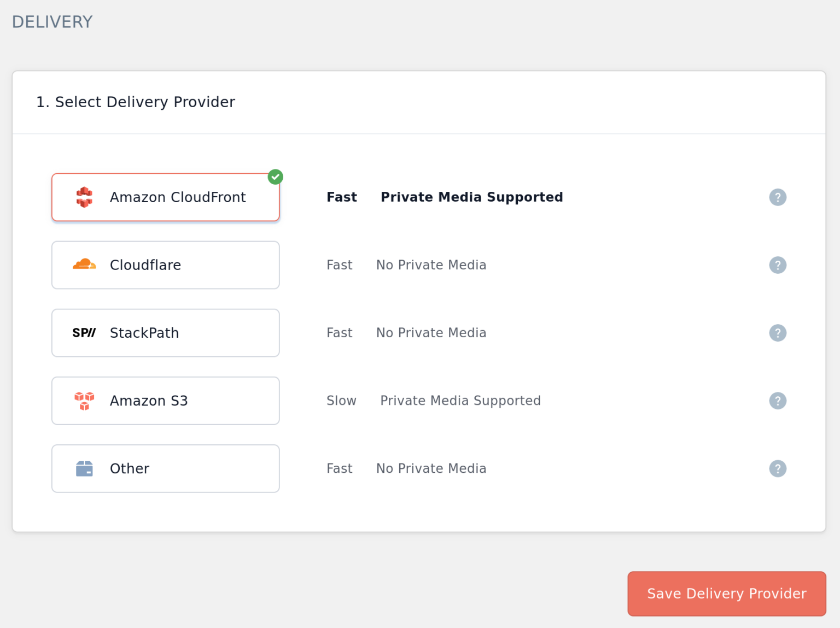Click the StackPath SP// logo icon
This screenshot has width=840, height=628.
[x=84, y=333]
